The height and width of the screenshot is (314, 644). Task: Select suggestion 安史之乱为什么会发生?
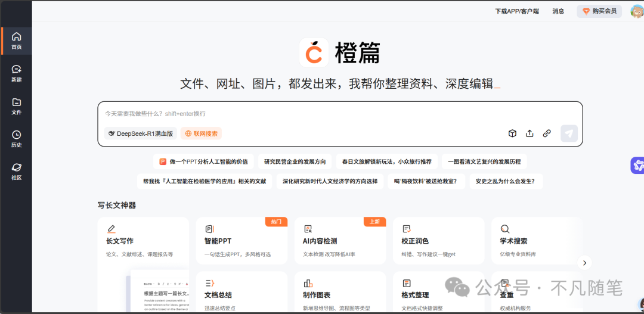[x=506, y=181]
